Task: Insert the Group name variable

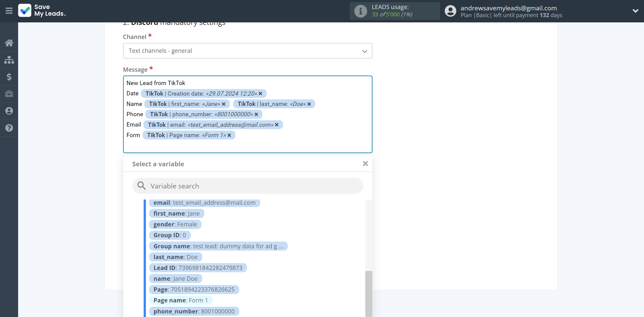Action: coord(218,246)
